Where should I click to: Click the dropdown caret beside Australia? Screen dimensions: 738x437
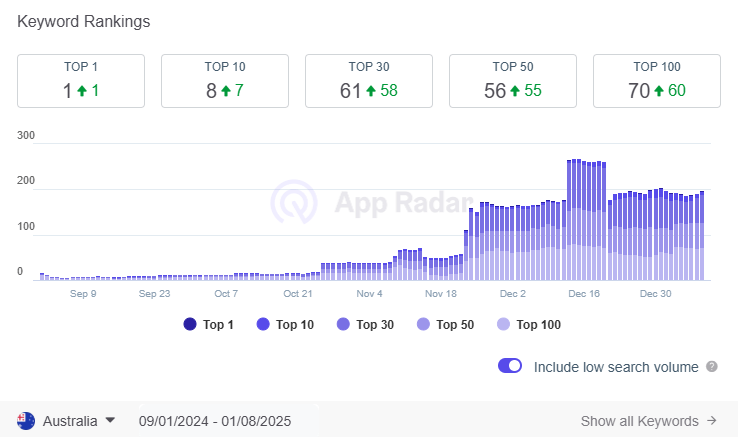tap(110, 420)
